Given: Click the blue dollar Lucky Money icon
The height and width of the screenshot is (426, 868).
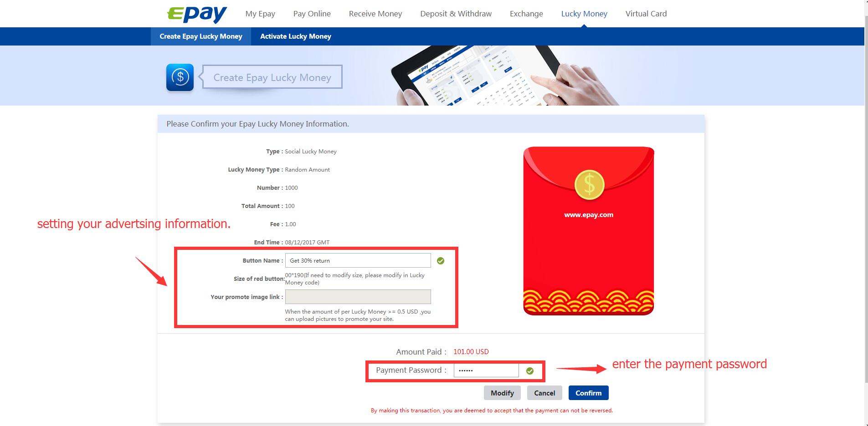Looking at the screenshot, I should [180, 77].
